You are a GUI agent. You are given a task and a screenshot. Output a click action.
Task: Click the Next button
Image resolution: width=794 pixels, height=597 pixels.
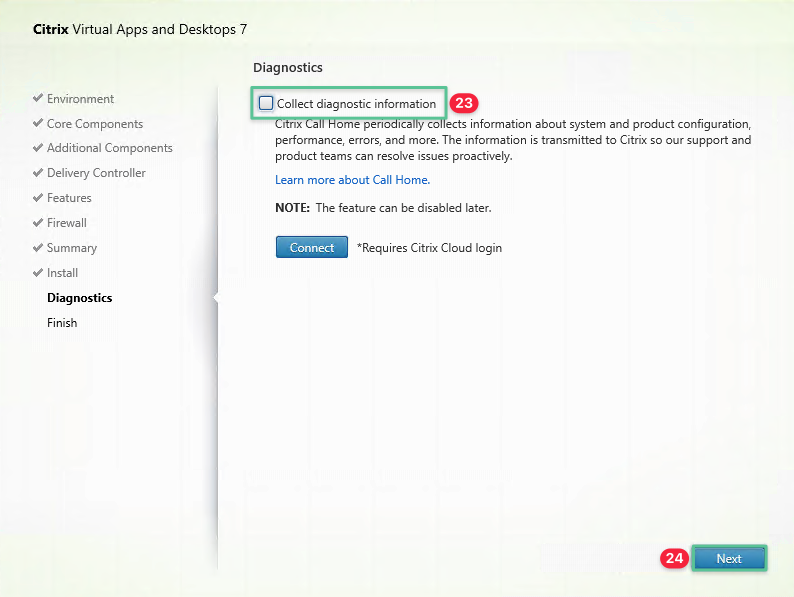[x=729, y=559]
